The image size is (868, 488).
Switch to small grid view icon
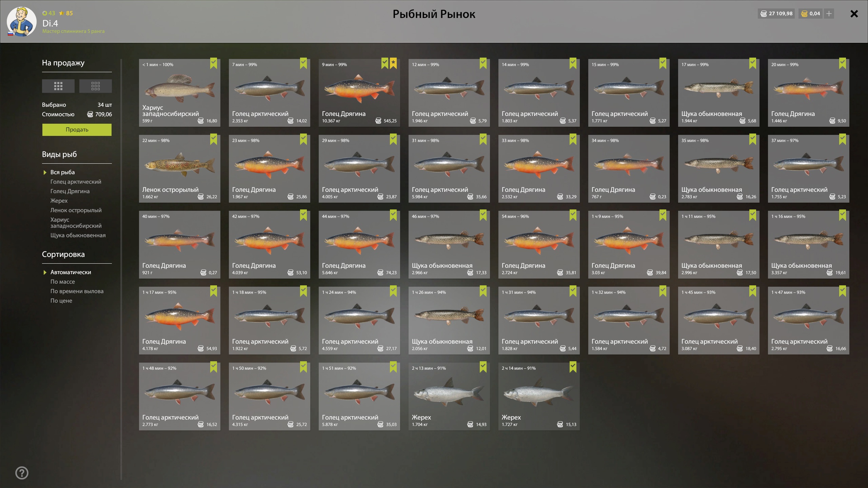click(x=96, y=86)
